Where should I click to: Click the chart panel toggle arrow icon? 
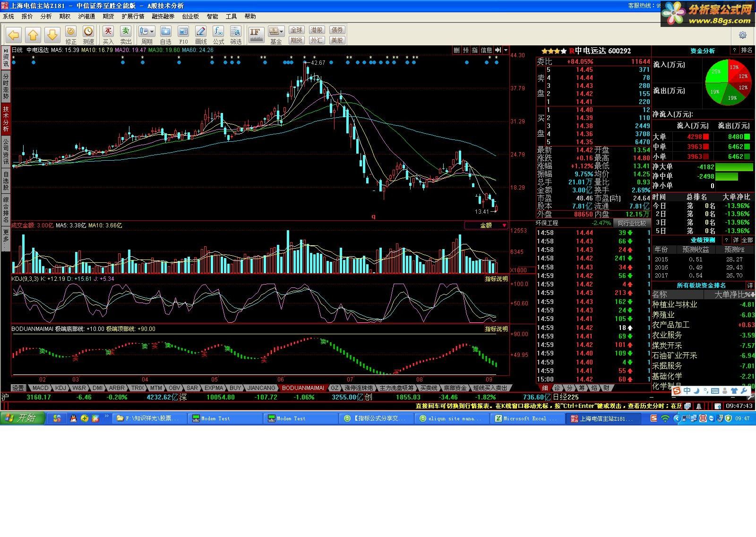click(498, 50)
